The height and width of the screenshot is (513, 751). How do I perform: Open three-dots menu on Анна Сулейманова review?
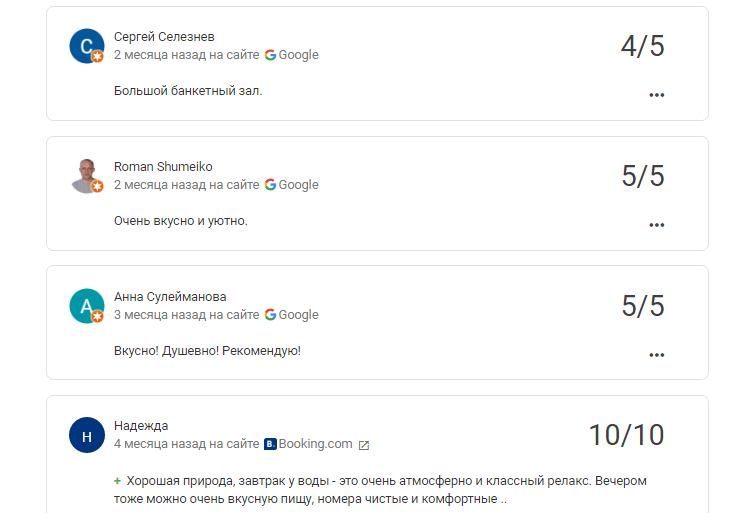tap(657, 354)
